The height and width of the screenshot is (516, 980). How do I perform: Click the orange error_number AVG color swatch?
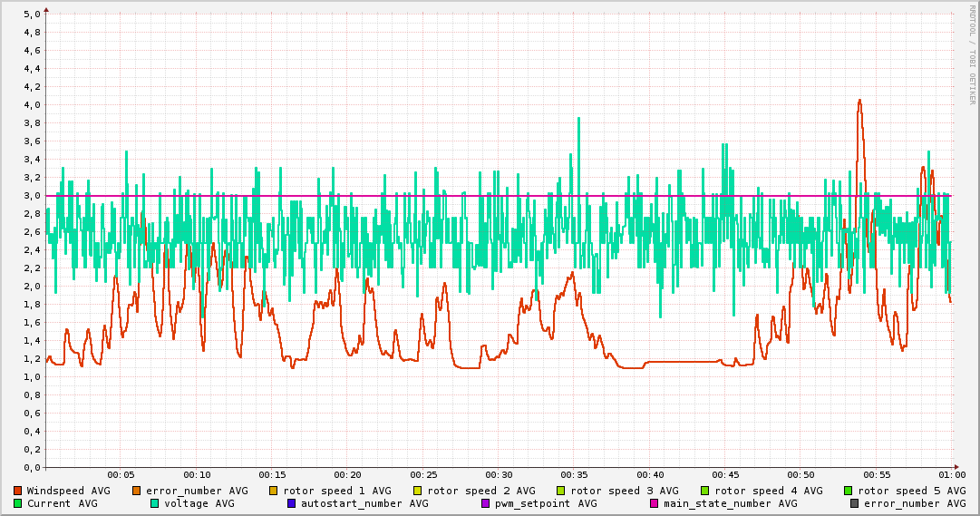(137, 491)
